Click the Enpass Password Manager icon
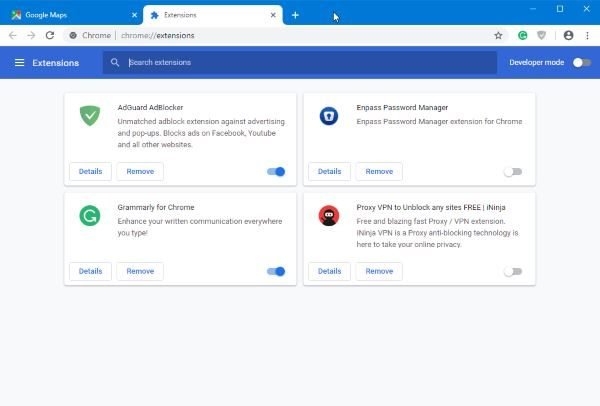Viewport: 600px width, 406px height. 329,116
